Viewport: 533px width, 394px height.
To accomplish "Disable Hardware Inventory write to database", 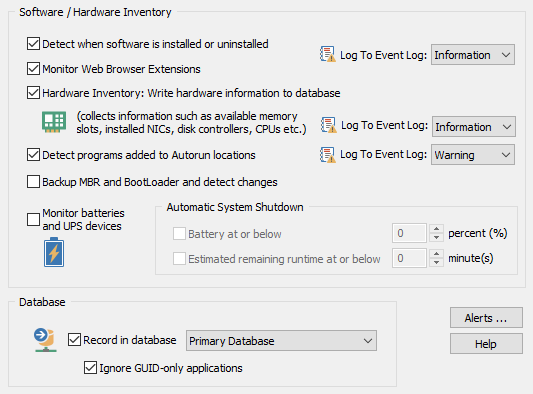I will pos(33,93).
